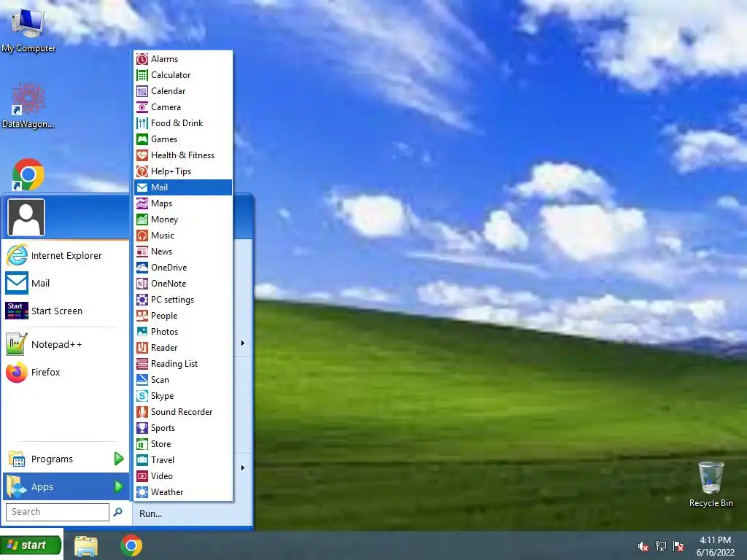Open the Calendar app entry
Image resolution: width=747 pixels, height=560 pixels.
click(183, 91)
